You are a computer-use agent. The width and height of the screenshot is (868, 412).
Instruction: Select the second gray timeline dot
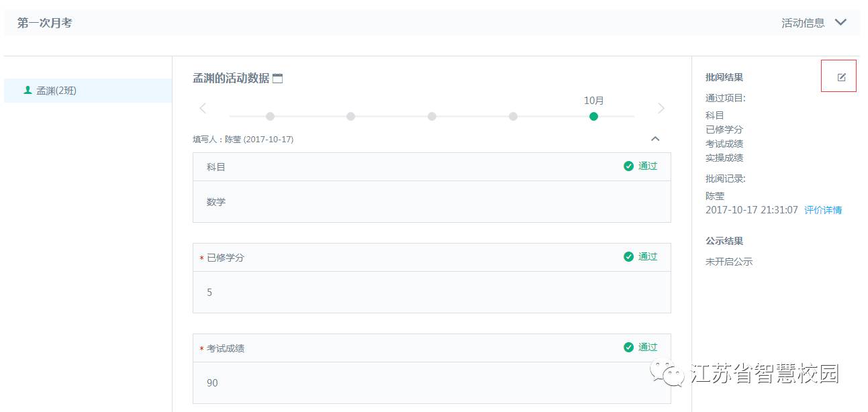(x=350, y=116)
